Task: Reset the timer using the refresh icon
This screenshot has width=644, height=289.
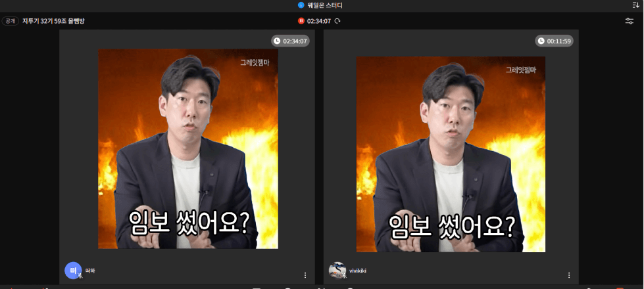Action: pyautogui.click(x=337, y=21)
